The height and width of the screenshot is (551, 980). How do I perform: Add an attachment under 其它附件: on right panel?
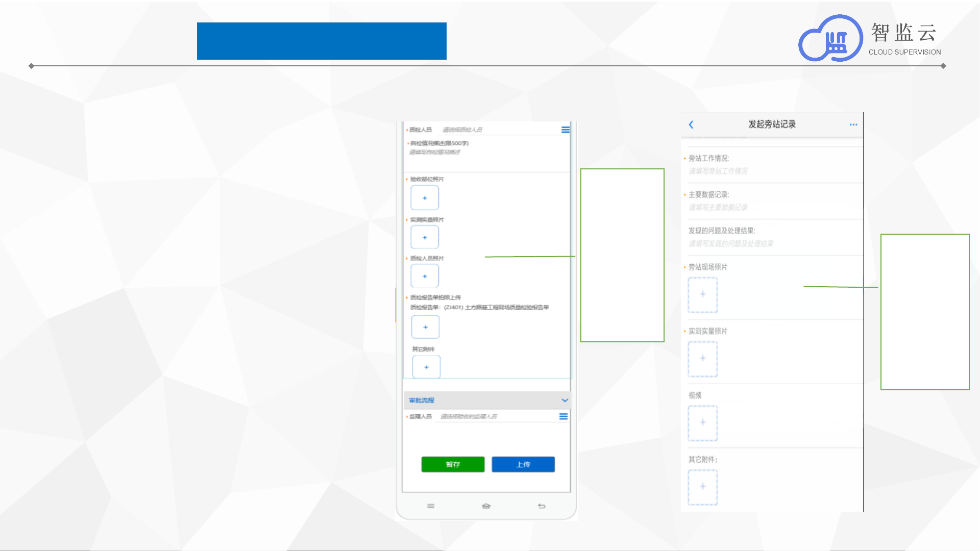[x=702, y=487]
